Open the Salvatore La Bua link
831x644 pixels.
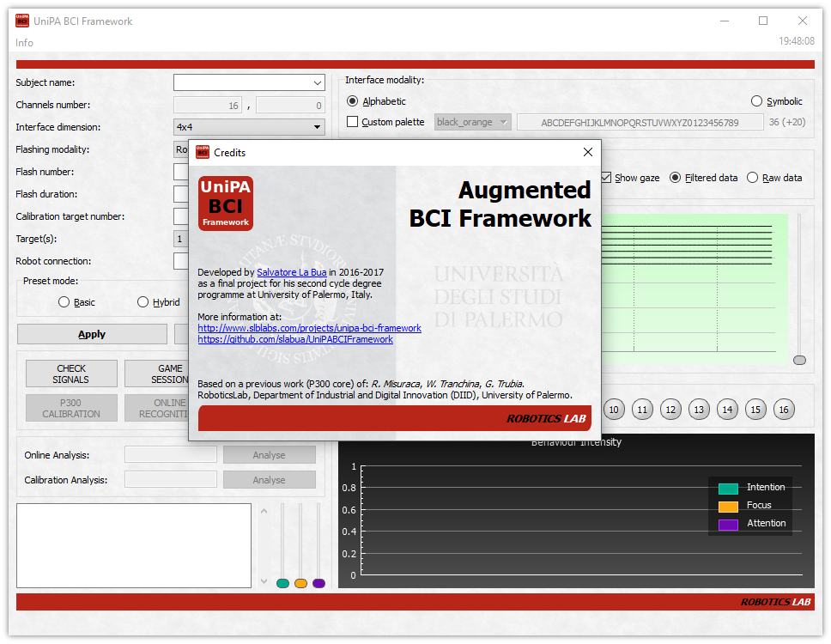(292, 272)
